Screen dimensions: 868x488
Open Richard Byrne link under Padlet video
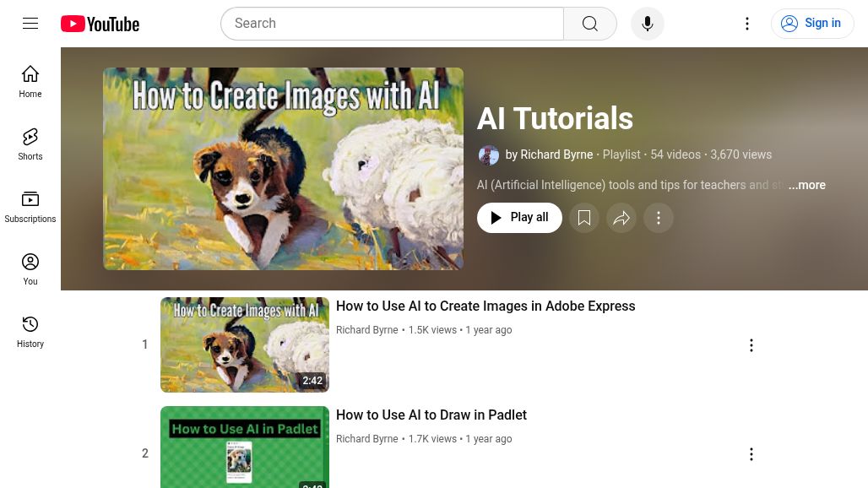tap(367, 439)
